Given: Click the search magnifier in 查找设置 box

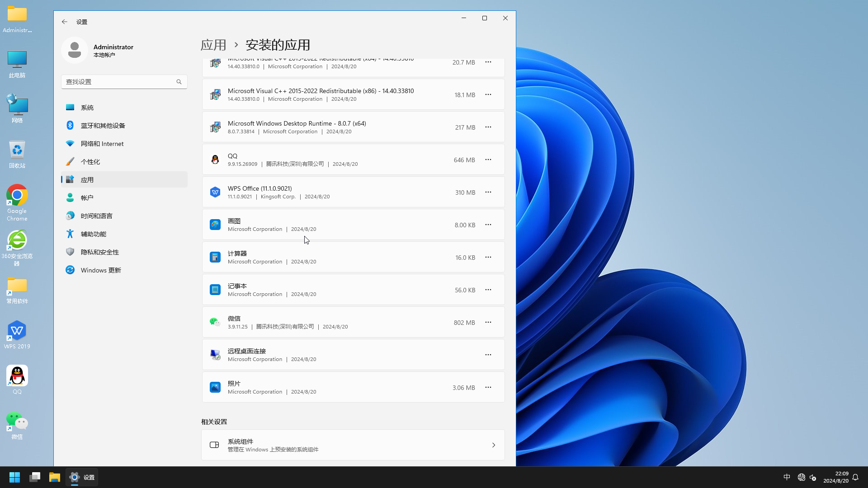Looking at the screenshot, I should (x=179, y=82).
